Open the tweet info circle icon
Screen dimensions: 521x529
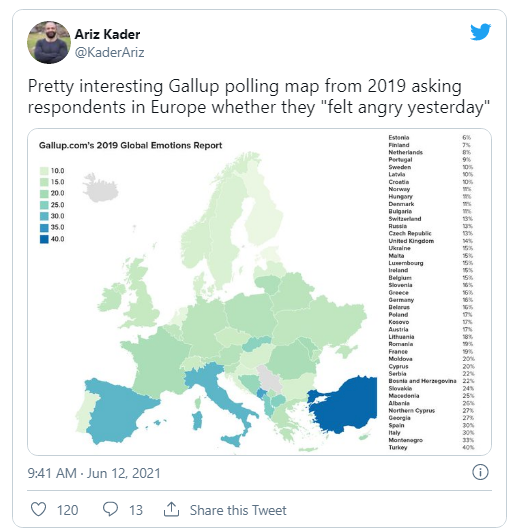(480, 472)
